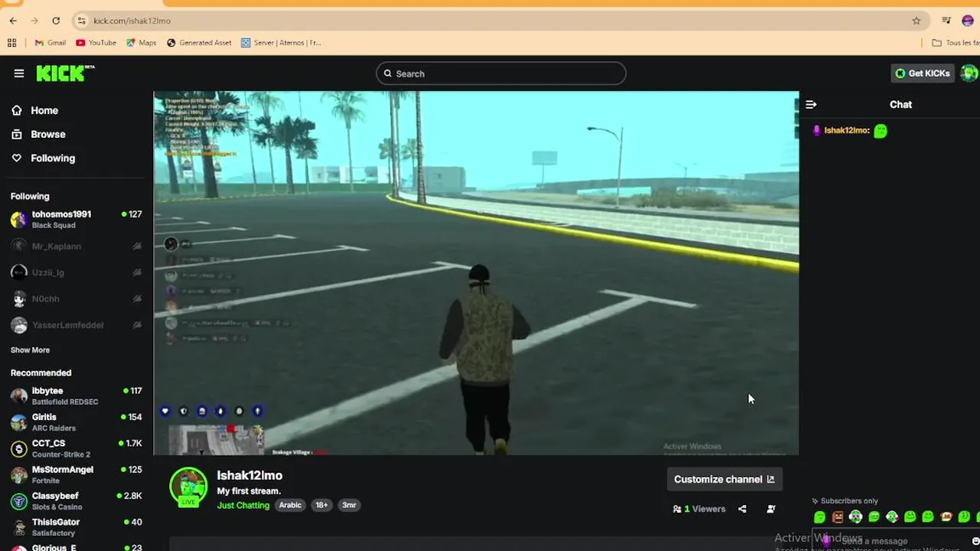Open the browser media control icon
980x551 pixels.
(946, 21)
